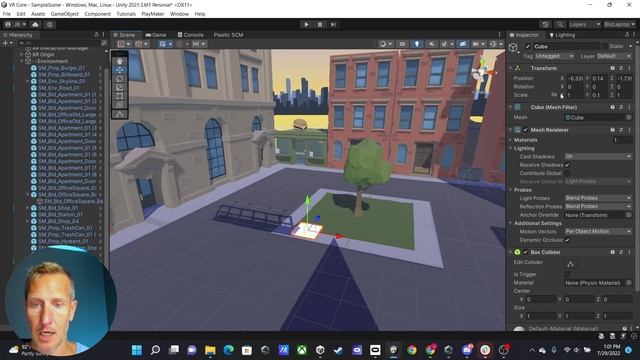Screen dimensions: 640x360
Task: Open Gizmos dropdown in scene toolbar
Action: 496,44
